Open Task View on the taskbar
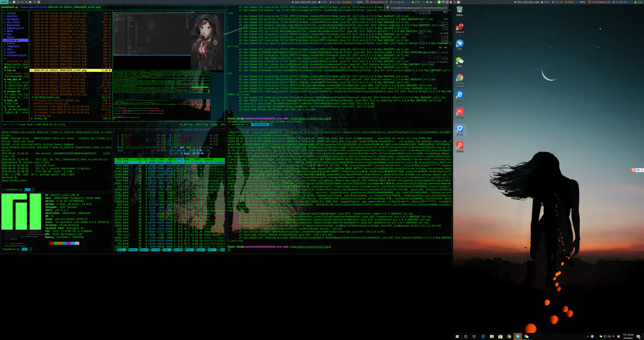Screen dimensions: 644x340 [x=473, y=336]
